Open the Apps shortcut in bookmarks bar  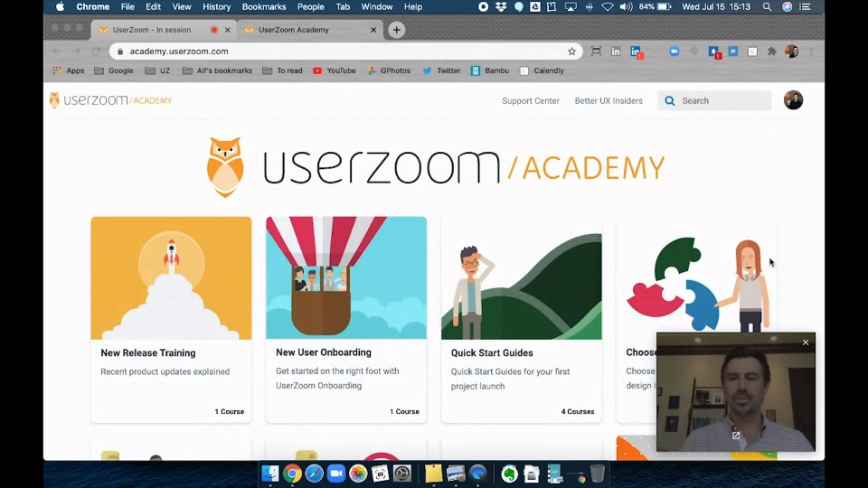click(x=68, y=70)
